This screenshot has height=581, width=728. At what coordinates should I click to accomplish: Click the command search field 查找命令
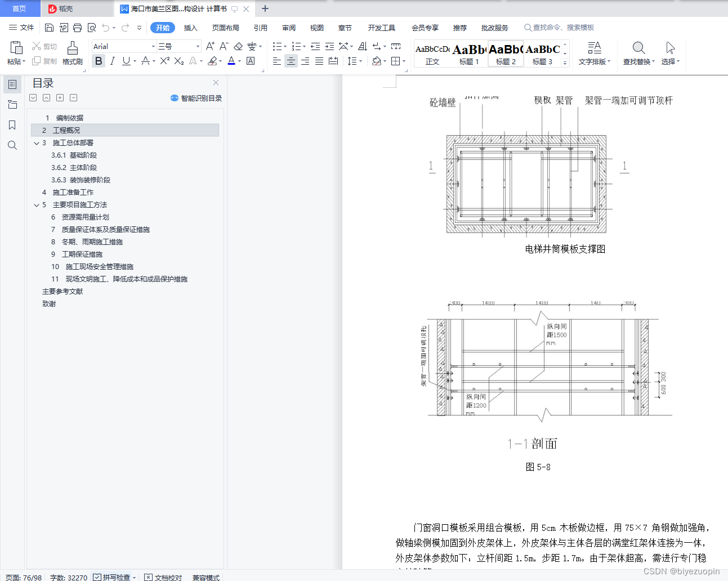tap(559, 28)
